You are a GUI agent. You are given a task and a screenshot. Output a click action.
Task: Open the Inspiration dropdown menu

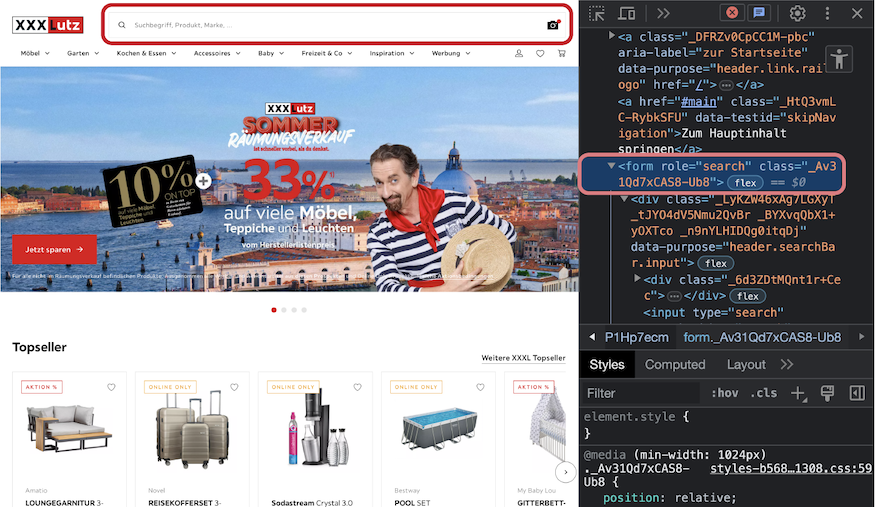click(392, 54)
